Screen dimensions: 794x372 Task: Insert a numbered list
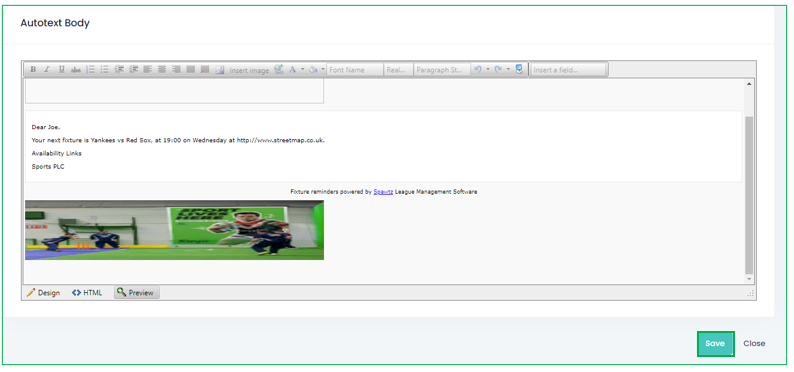tap(90, 70)
